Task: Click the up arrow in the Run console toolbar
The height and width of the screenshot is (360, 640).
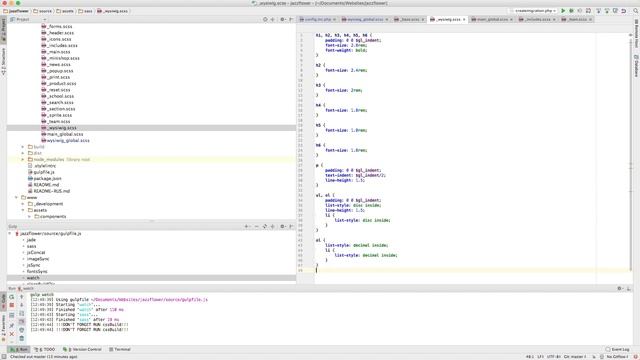Action: point(22,297)
